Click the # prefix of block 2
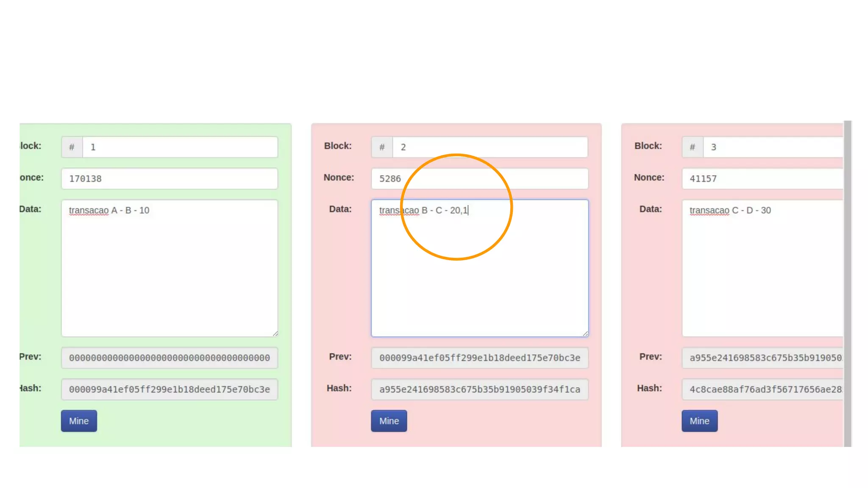Image resolution: width=868 pixels, height=488 pixels. [x=382, y=147]
